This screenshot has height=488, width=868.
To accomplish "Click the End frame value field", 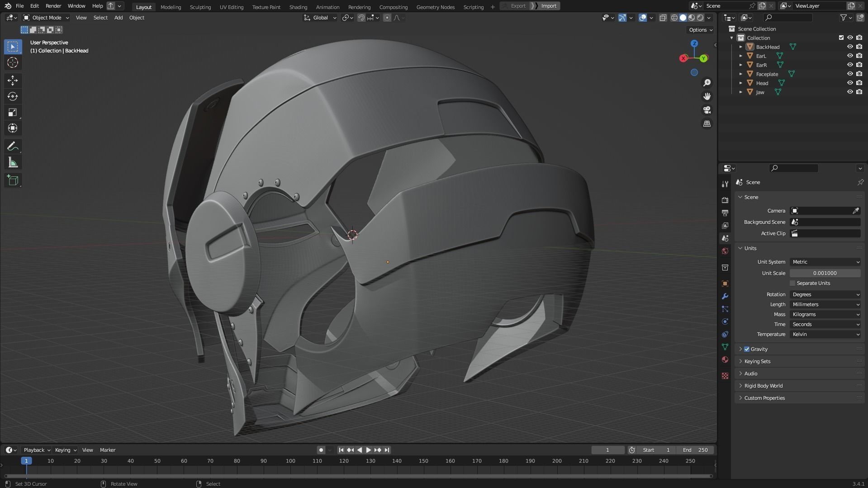I will (696, 450).
